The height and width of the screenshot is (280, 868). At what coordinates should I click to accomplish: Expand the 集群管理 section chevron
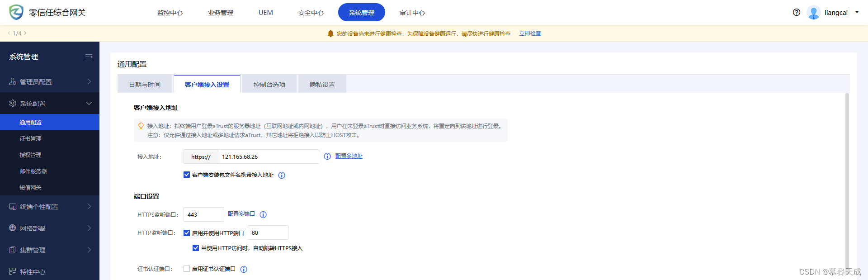pos(89,250)
